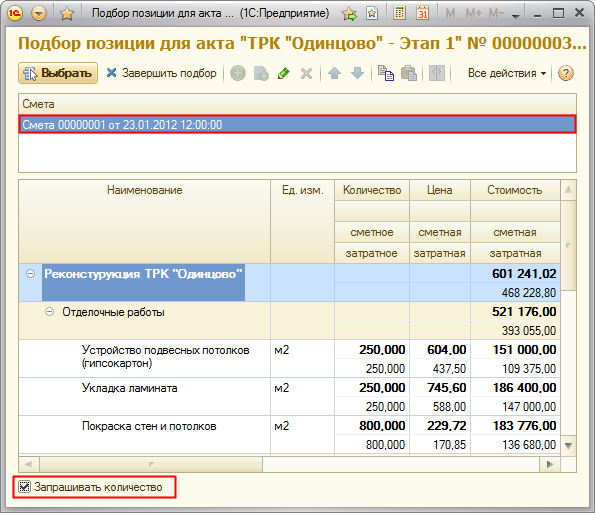
Task: Click Количество column header
Action: tap(372, 190)
